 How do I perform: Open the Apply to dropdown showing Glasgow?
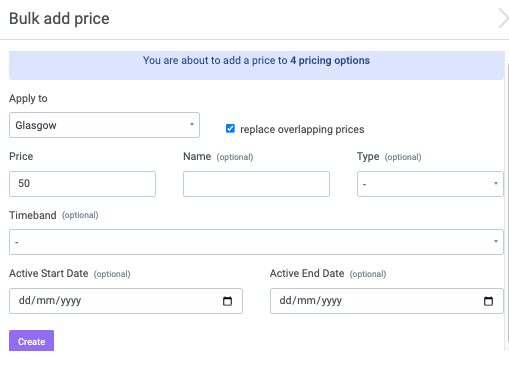pos(104,125)
